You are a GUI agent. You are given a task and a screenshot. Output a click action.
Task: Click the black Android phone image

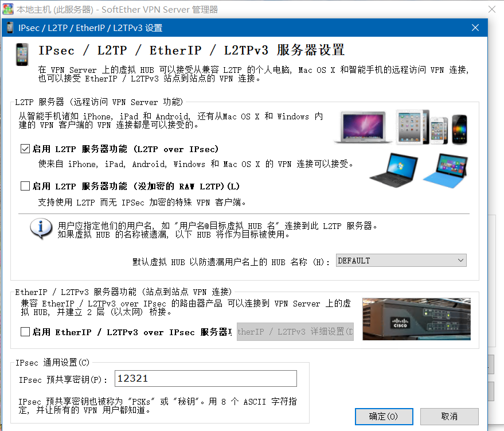(459, 129)
